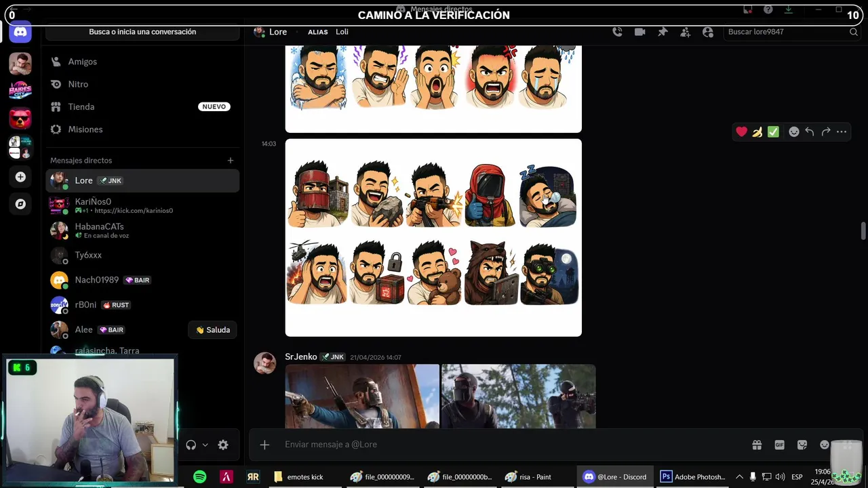Start a video call with Lore
This screenshot has width=868, height=488.
coord(639,32)
